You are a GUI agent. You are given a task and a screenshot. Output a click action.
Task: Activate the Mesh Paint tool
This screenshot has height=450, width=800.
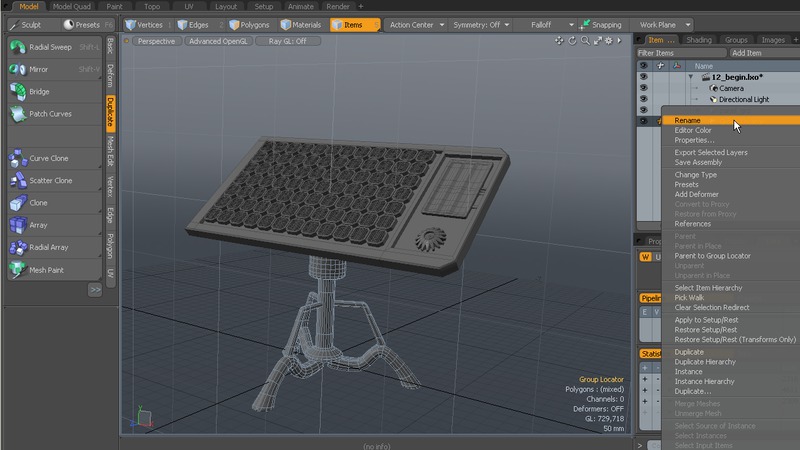pyautogui.click(x=55, y=270)
